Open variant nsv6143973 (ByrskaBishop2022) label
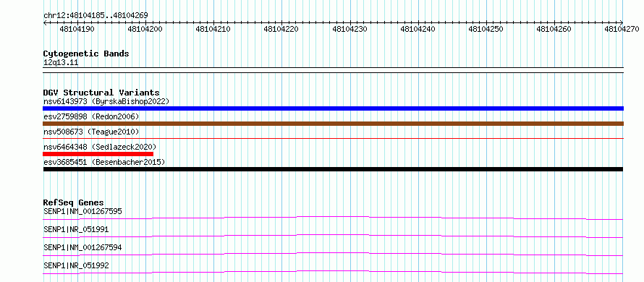The height and width of the screenshot is (282, 644). (106, 101)
